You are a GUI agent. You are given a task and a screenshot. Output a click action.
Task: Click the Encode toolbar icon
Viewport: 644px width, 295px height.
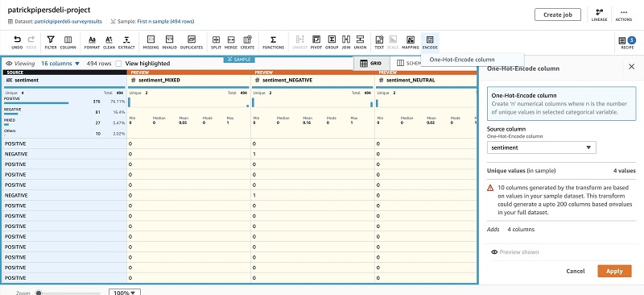430,42
